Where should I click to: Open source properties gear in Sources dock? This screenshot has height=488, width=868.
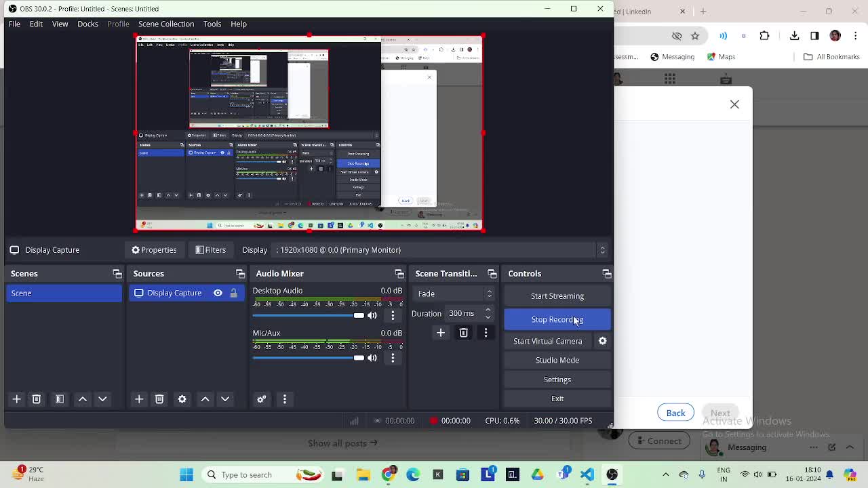182,399
